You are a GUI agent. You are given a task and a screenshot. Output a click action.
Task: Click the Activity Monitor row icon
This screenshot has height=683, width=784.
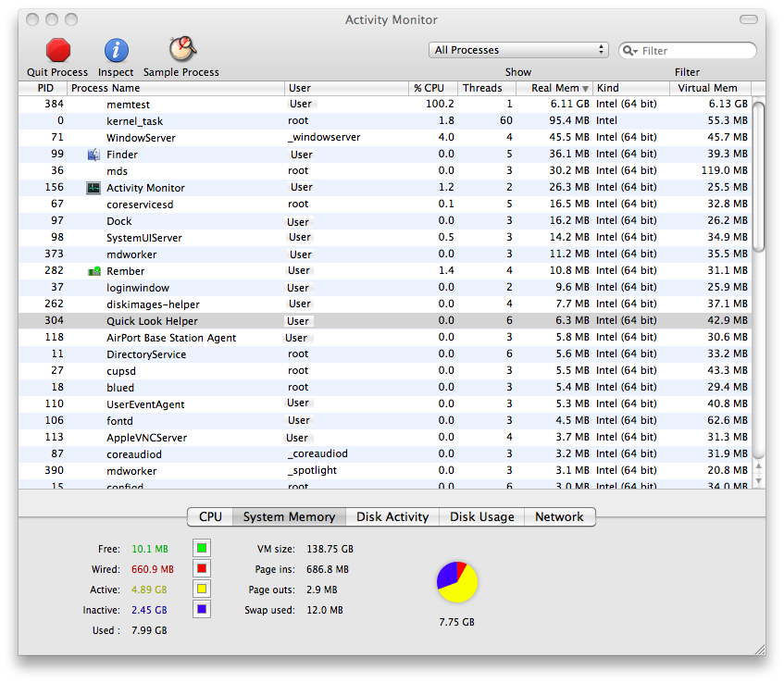tap(93, 188)
